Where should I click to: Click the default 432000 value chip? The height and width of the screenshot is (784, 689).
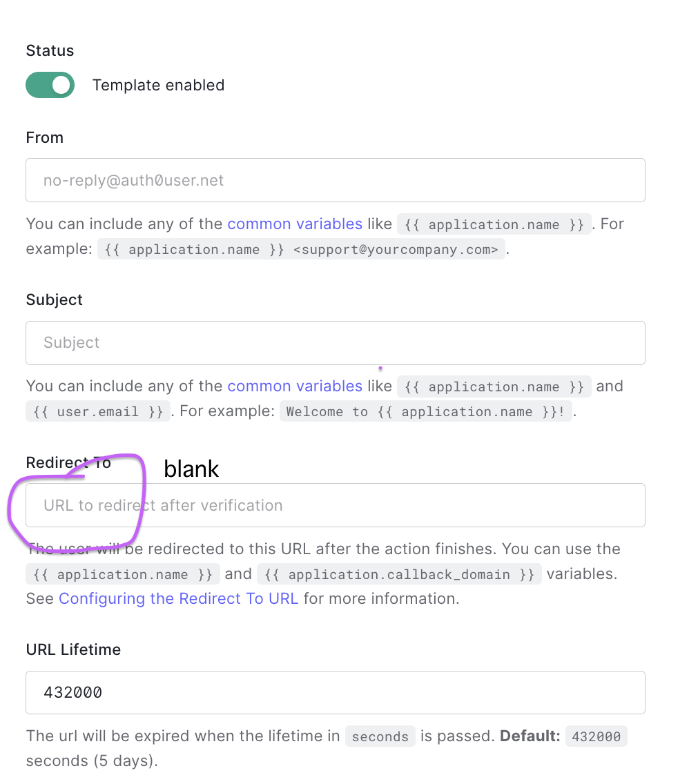[x=596, y=736]
